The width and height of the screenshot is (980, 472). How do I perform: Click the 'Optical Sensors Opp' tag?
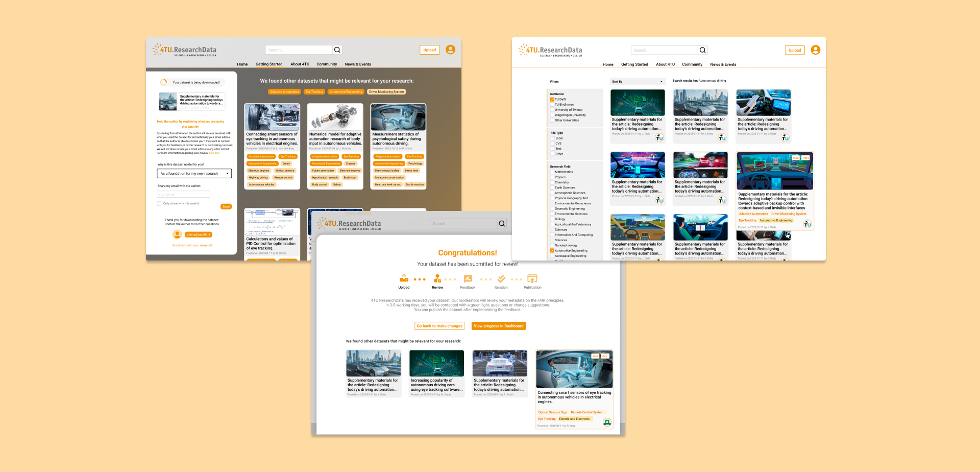(x=552, y=412)
